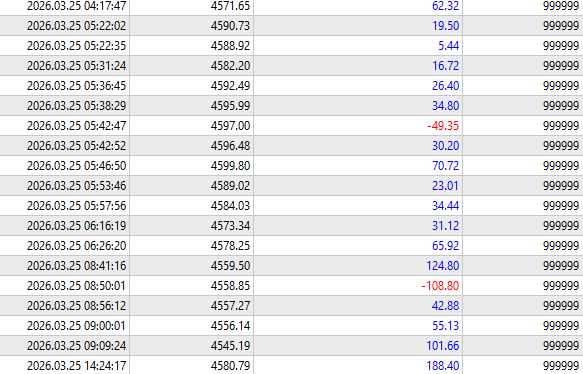The width and height of the screenshot is (583, 374).
Task: Select the 2026.03.25 05:22:35 timestamp
Action: pos(77,46)
